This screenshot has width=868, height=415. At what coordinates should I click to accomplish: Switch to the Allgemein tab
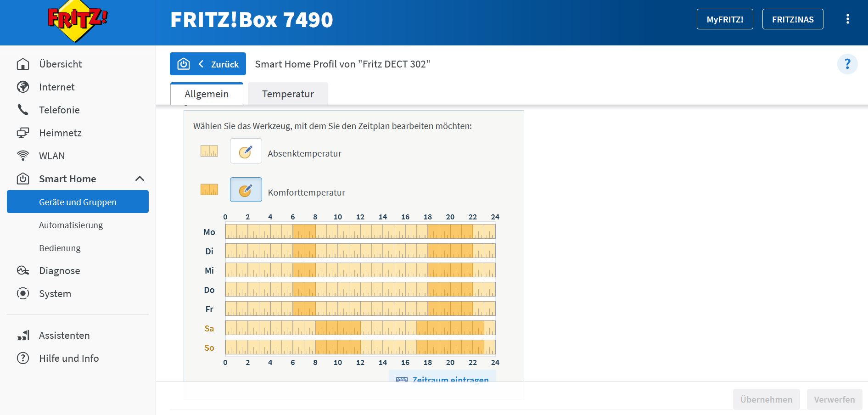[x=207, y=94]
